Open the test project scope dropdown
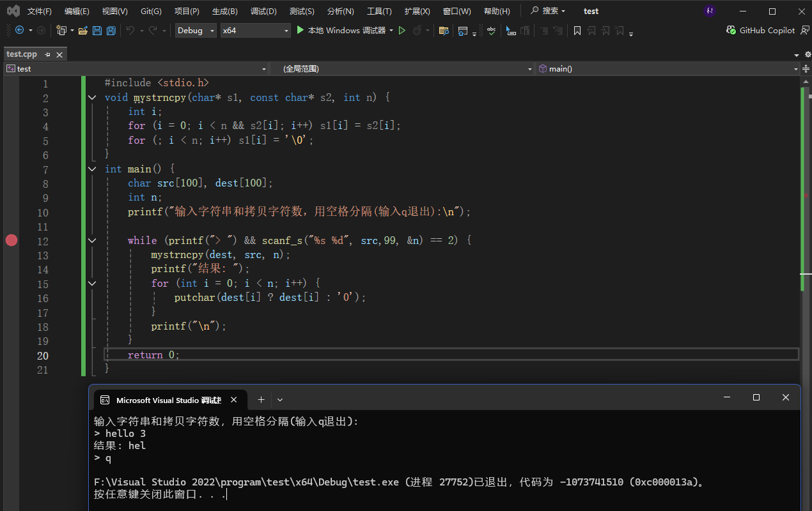812x511 pixels. [x=136, y=68]
